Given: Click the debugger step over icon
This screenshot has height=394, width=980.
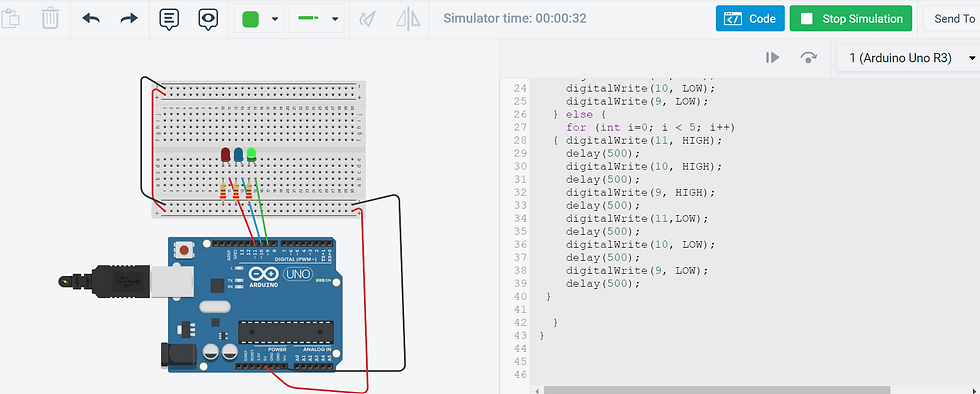Looking at the screenshot, I should (x=809, y=58).
